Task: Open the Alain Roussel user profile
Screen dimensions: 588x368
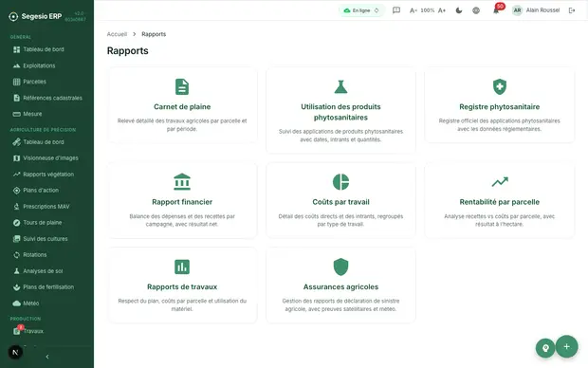Action: click(x=536, y=10)
